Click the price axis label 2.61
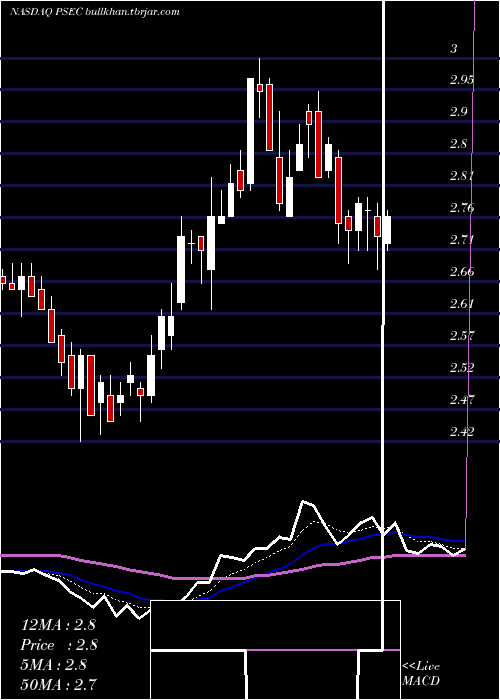The height and width of the screenshot is (700, 500). point(462,304)
